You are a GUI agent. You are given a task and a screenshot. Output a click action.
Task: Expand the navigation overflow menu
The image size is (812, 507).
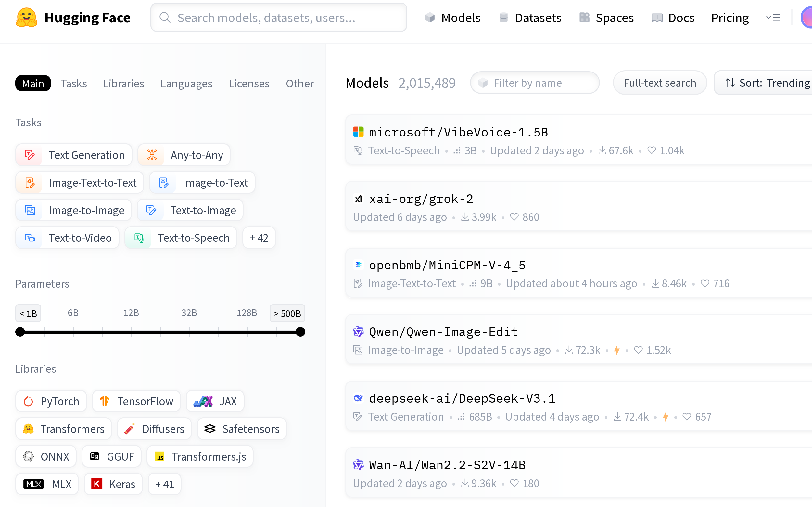774,18
